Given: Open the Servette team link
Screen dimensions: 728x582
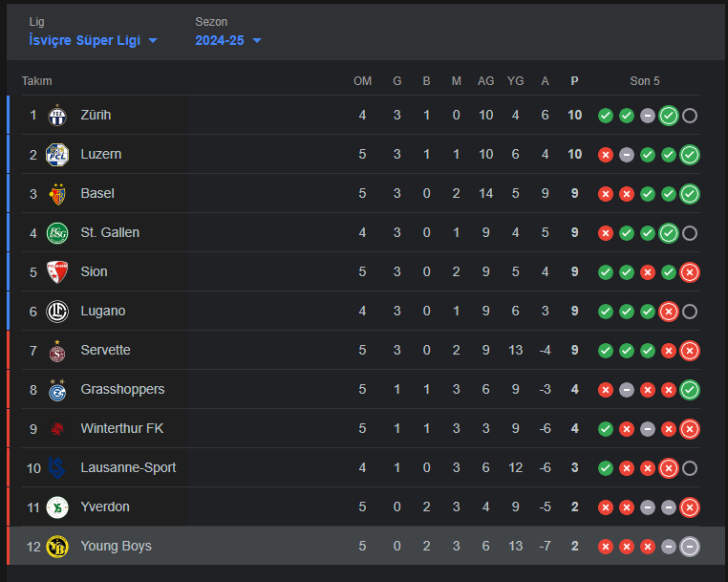Looking at the screenshot, I should pos(105,350).
